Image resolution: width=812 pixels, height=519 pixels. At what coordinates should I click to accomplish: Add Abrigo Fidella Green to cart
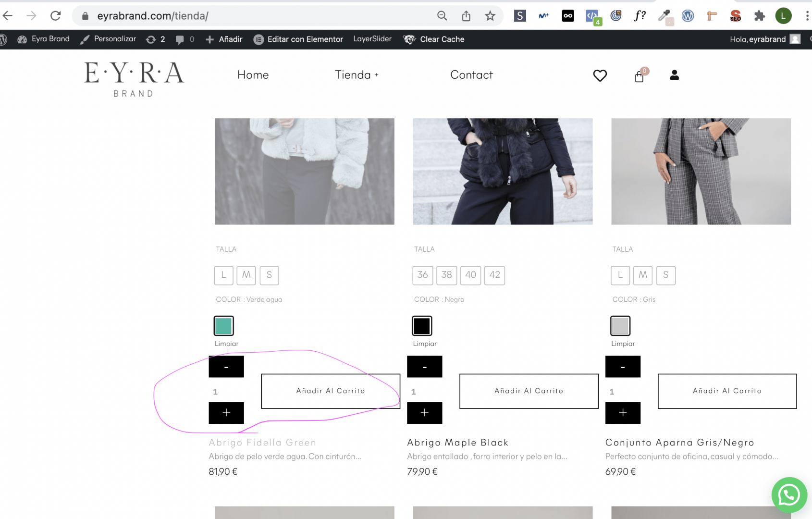click(x=331, y=391)
